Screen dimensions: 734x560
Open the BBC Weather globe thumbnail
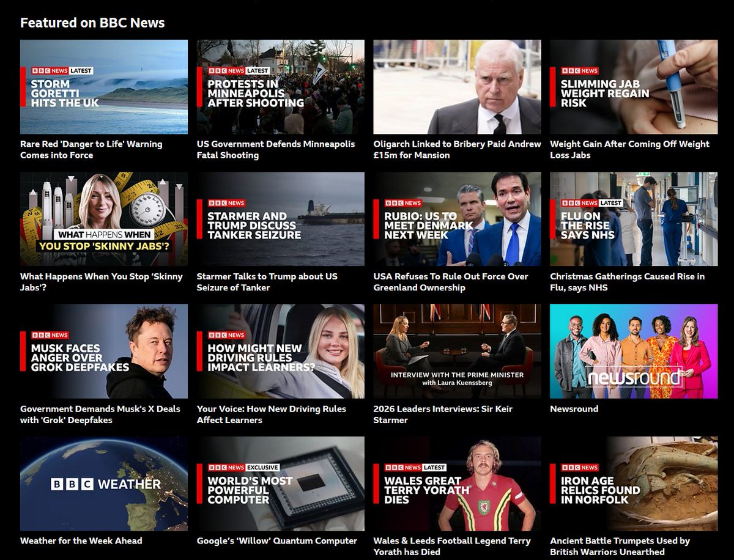click(x=104, y=484)
